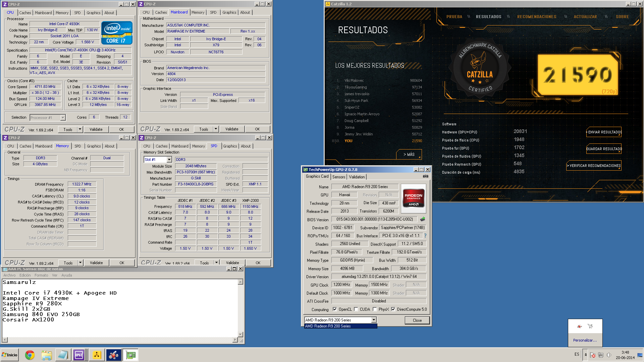Screen dimensions: 644x362
Task: Click the Catzilla 1.2 title bar icon
Action: (x=328, y=4)
